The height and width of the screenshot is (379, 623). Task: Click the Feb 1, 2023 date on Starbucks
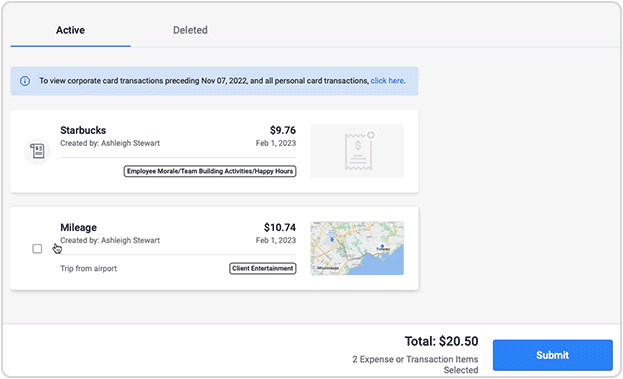tap(276, 143)
